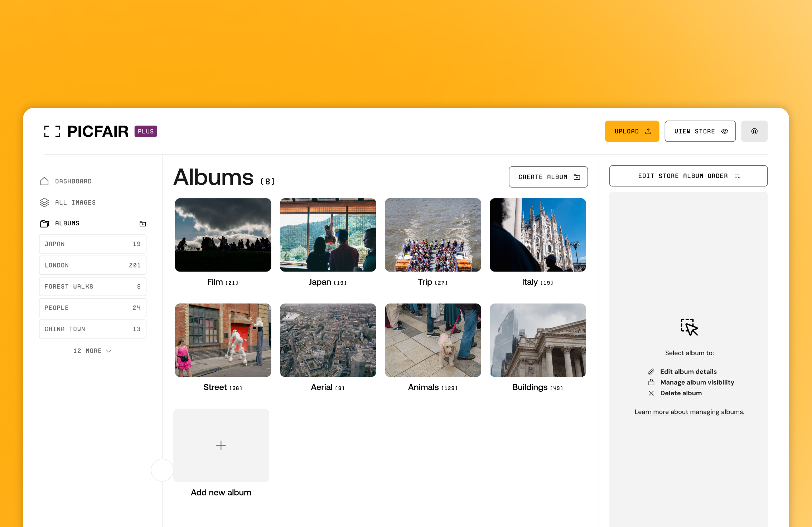Click the View Store eye button

700,131
